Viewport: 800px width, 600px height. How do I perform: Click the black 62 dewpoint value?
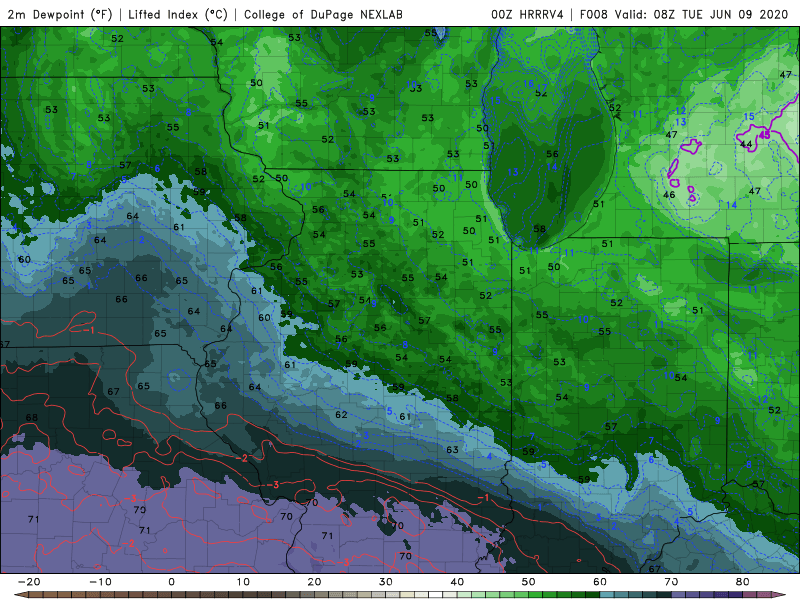pyautogui.click(x=341, y=414)
